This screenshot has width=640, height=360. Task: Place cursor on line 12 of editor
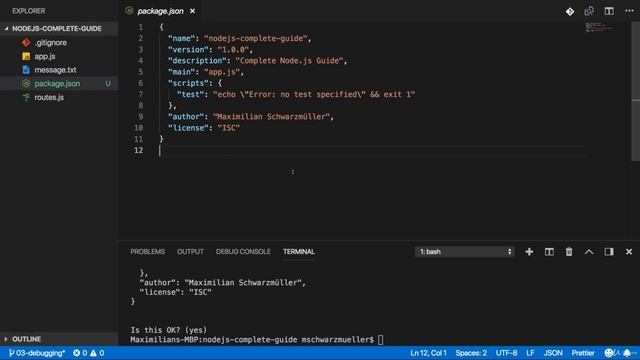371,151
